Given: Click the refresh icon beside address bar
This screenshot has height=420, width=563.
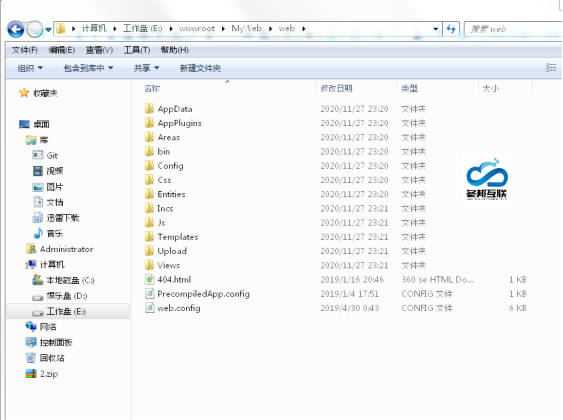Looking at the screenshot, I should point(451,29).
